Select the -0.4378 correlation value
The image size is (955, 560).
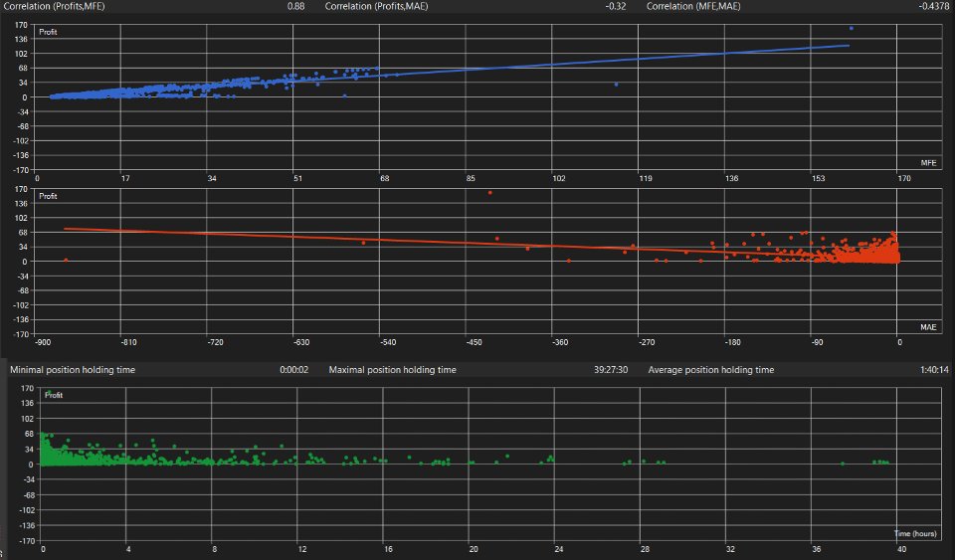point(934,6)
